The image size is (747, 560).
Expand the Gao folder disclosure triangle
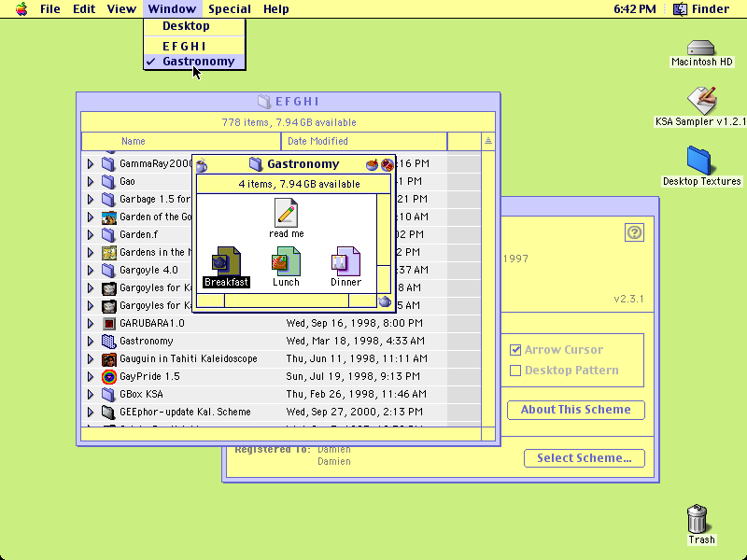pos(91,181)
